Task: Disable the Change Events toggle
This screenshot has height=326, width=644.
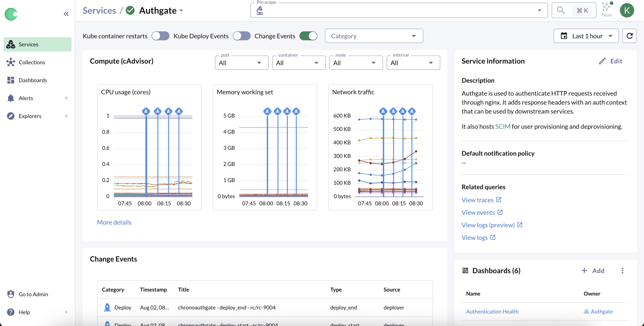Action: [308, 36]
